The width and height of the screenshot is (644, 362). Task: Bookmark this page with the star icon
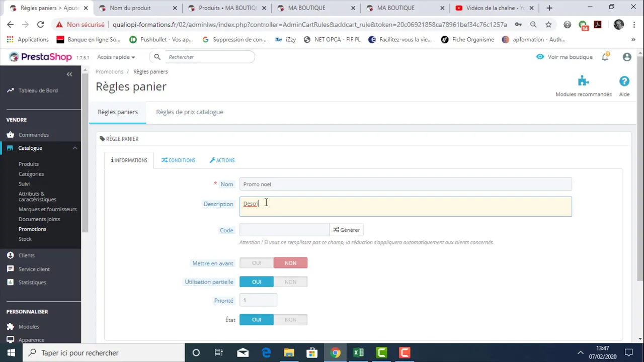[x=548, y=25]
